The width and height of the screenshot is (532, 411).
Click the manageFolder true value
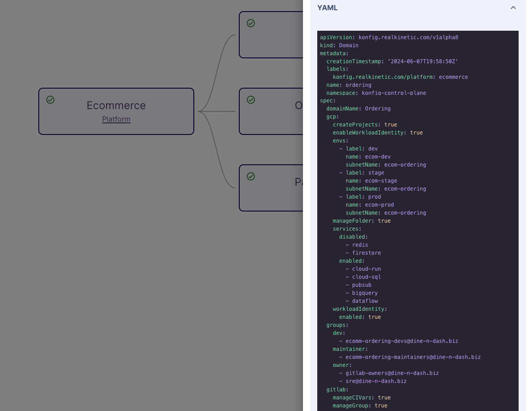click(384, 221)
